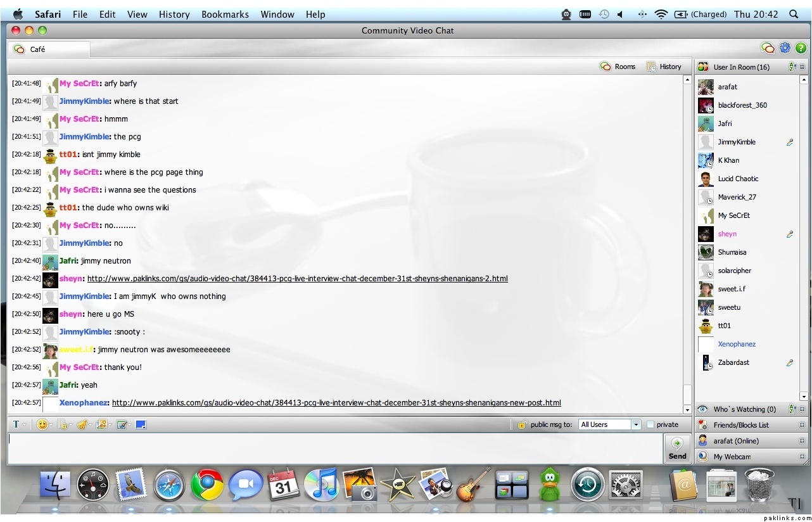Click the whiteboard drawing icon in toolbar
This screenshot has height=522, width=812.
(x=122, y=424)
